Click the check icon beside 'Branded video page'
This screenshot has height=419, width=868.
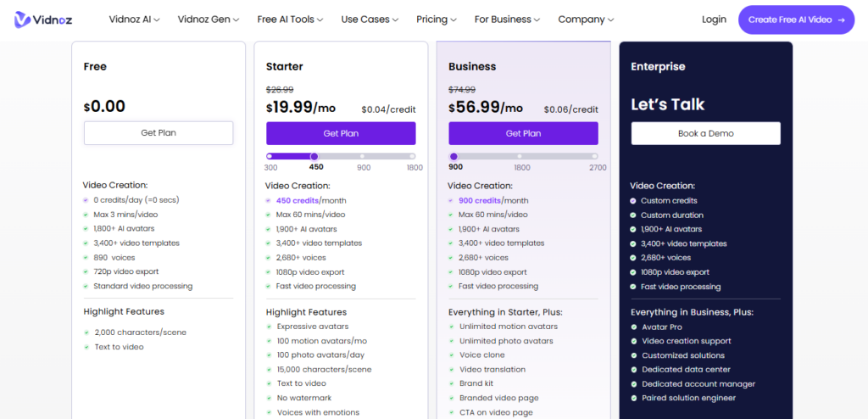coord(452,398)
